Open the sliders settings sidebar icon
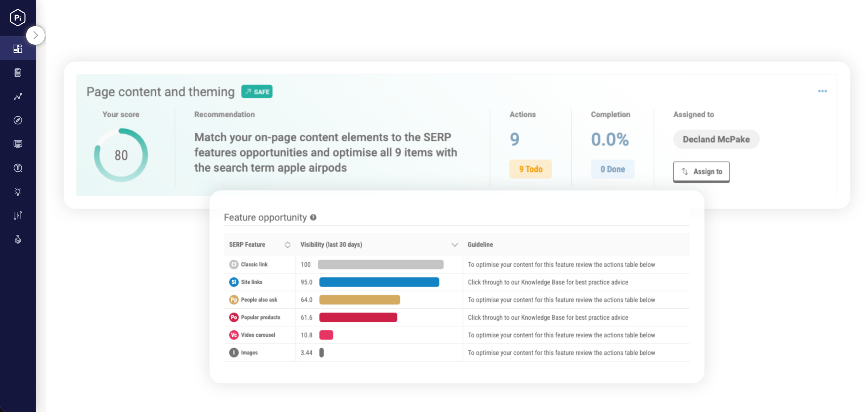This screenshot has width=868, height=412. point(17,215)
